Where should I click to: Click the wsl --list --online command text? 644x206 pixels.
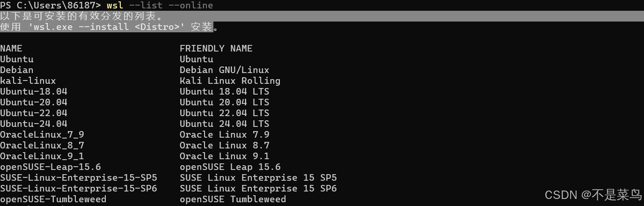coord(160,6)
